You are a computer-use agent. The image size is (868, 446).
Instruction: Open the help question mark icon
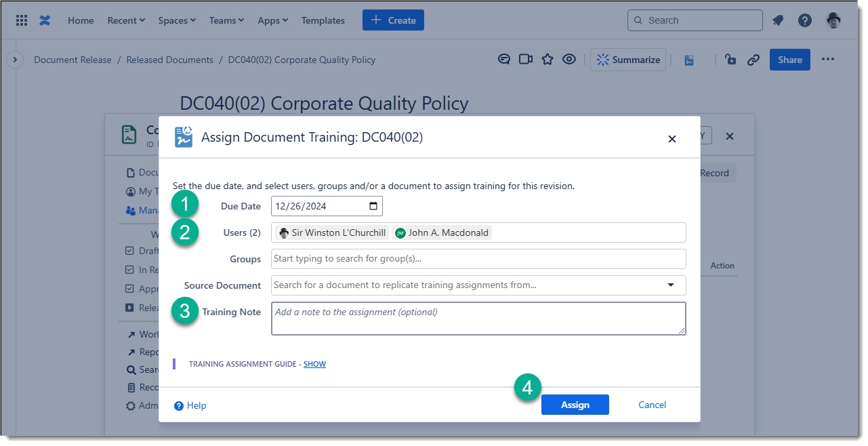click(804, 20)
